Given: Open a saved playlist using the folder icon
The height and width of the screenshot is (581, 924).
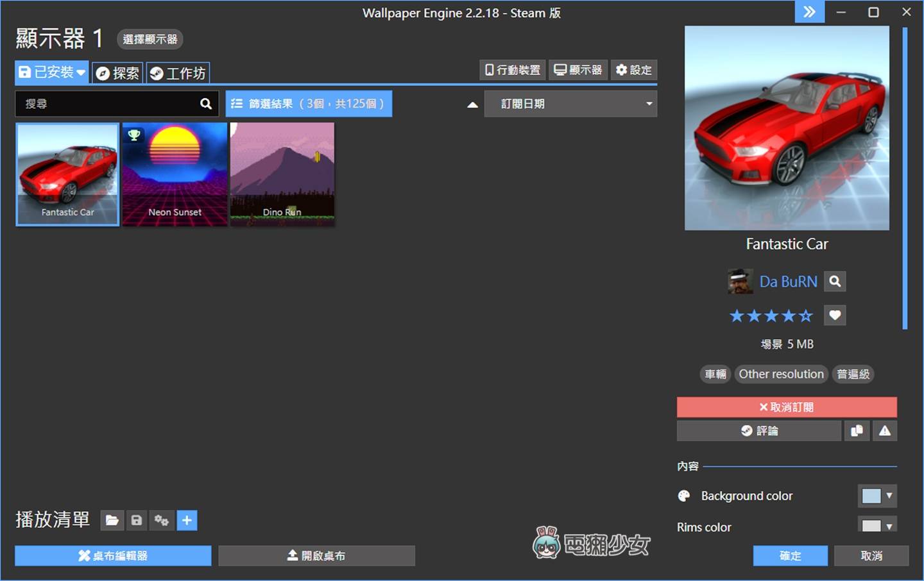Looking at the screenshot, I should click(x=112, y=520).
